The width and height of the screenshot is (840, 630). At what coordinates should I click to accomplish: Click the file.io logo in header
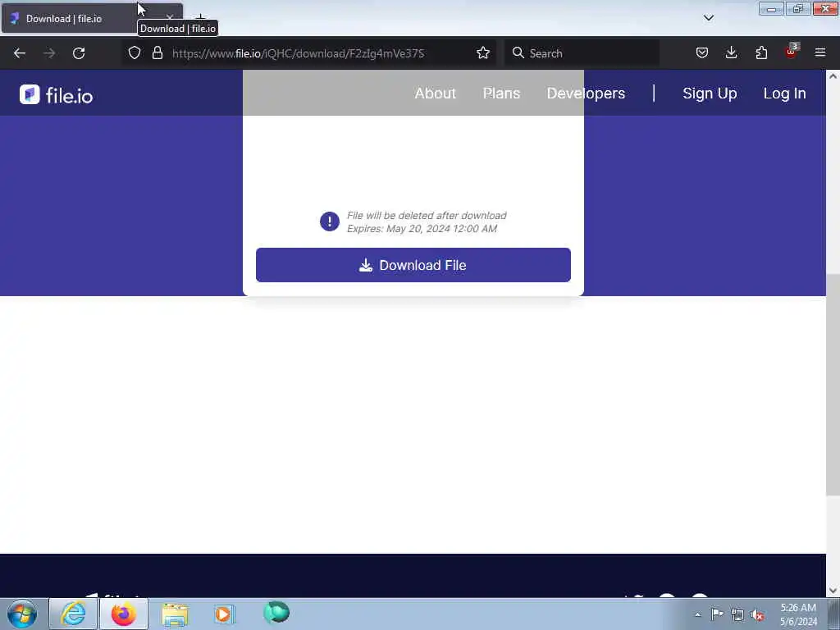tap(57, 95)
